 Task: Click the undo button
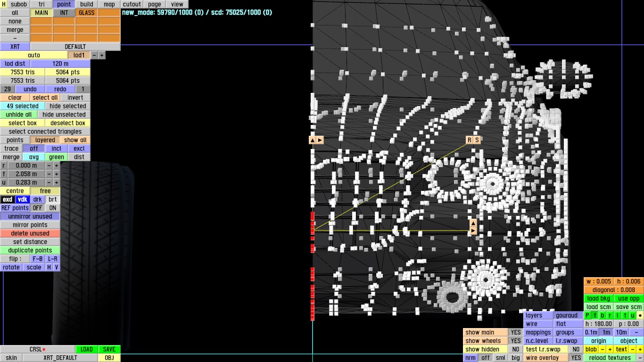pos(30,89)
